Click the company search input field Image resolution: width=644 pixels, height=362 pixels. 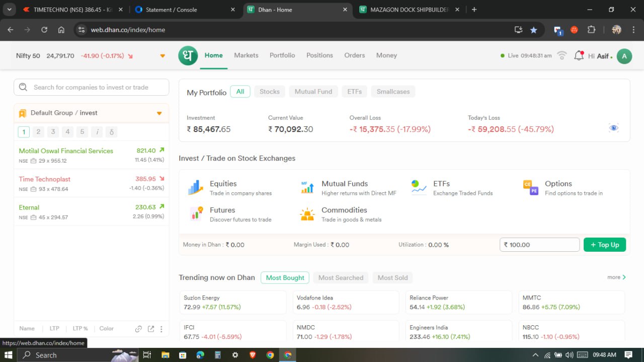(91, 87)
